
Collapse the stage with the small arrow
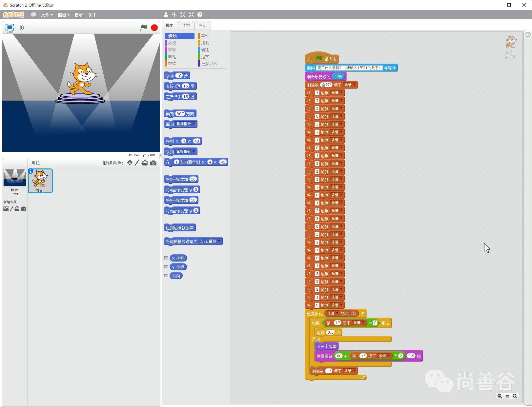coord(160,155)
